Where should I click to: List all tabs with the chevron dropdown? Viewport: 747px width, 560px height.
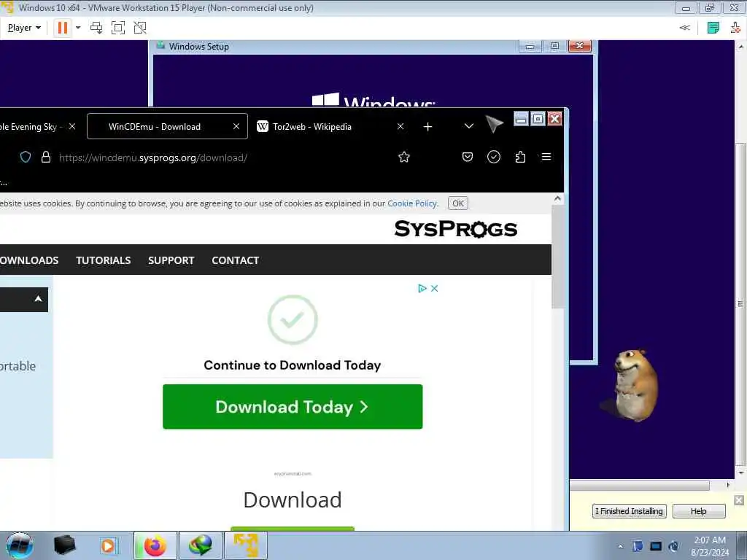[x=469, y=126]
